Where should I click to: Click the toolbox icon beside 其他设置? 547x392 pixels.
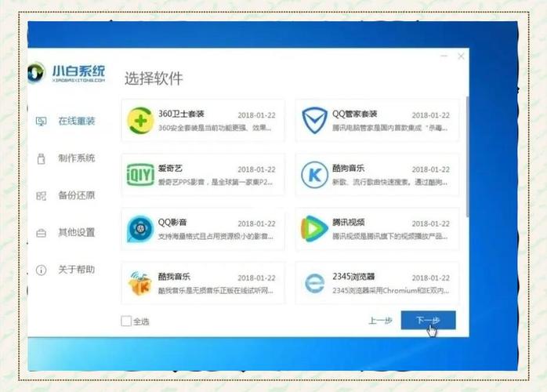[41, 233]
